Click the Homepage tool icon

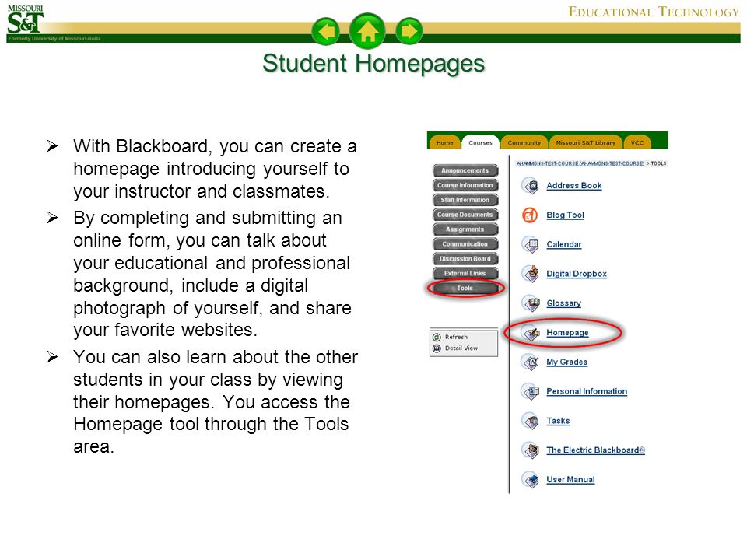click(x=530, y=333)
